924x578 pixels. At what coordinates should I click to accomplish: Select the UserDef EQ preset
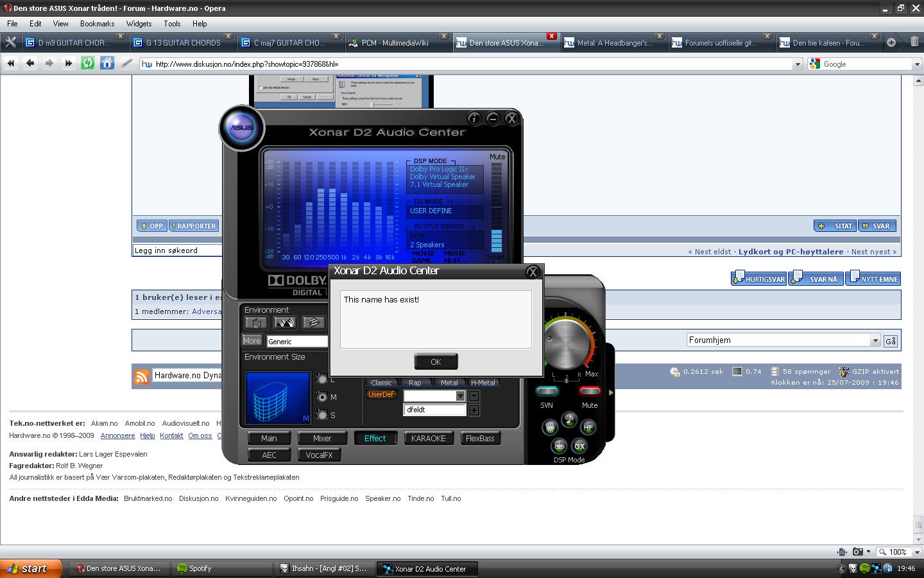pos(381,395)
